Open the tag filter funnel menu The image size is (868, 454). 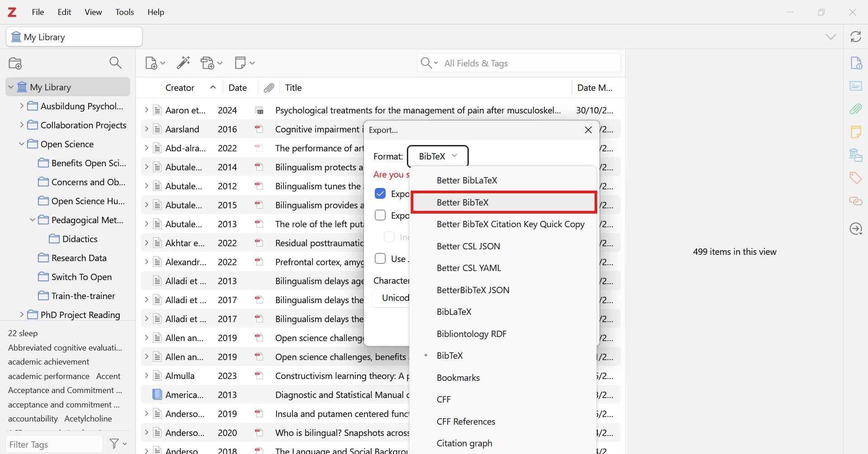(118, 444)
